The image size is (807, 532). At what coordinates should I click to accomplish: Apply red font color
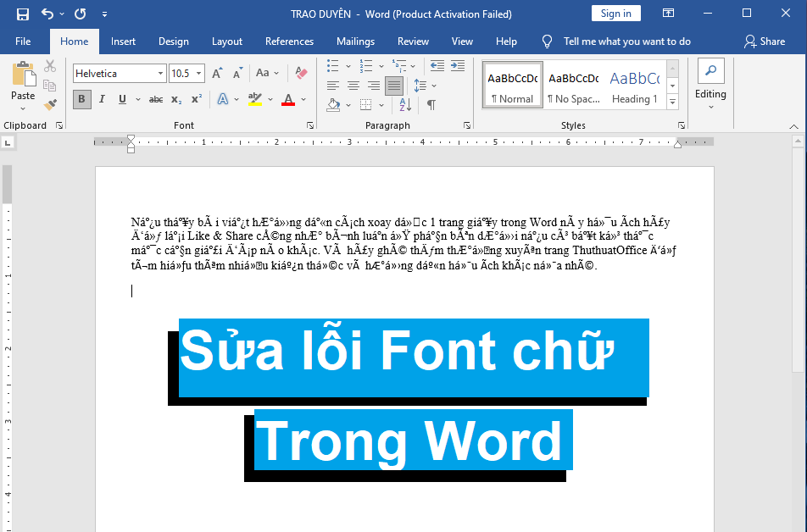pyautogui.click(x=288, y=99)
